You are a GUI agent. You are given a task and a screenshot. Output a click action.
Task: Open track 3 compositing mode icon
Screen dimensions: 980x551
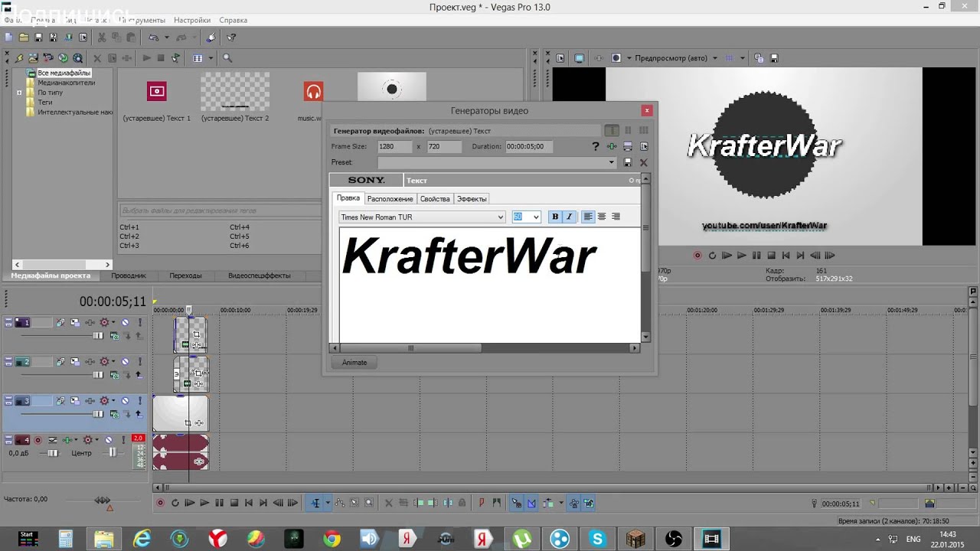pos(113,414)
